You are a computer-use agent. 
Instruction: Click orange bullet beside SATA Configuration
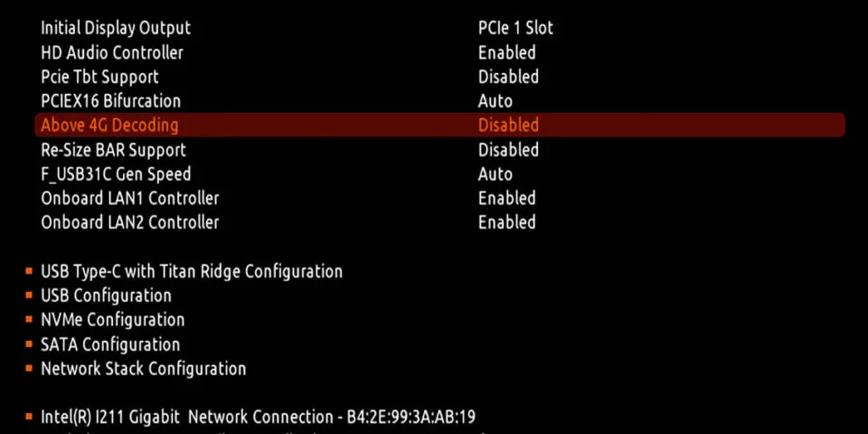[29, 344]
